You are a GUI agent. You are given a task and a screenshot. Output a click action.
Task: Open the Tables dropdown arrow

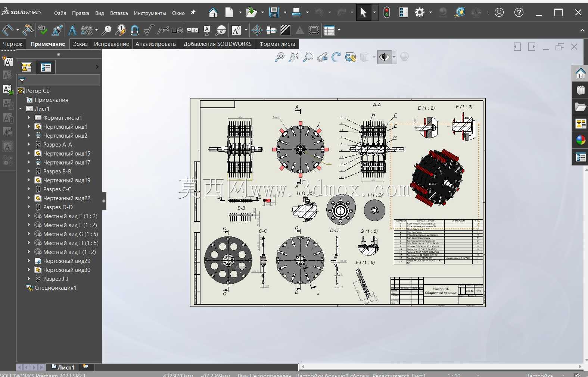pyautogui.click(x=339, y=30)
